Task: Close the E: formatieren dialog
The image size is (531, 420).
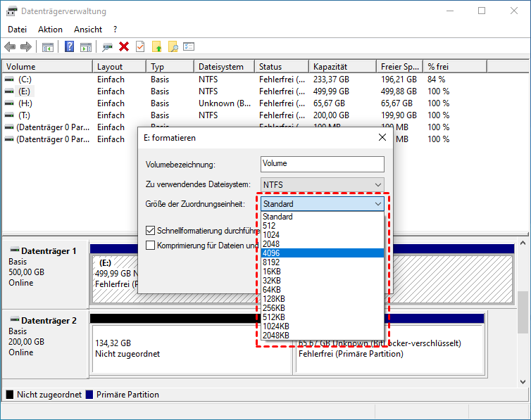Action: [382, 137]
